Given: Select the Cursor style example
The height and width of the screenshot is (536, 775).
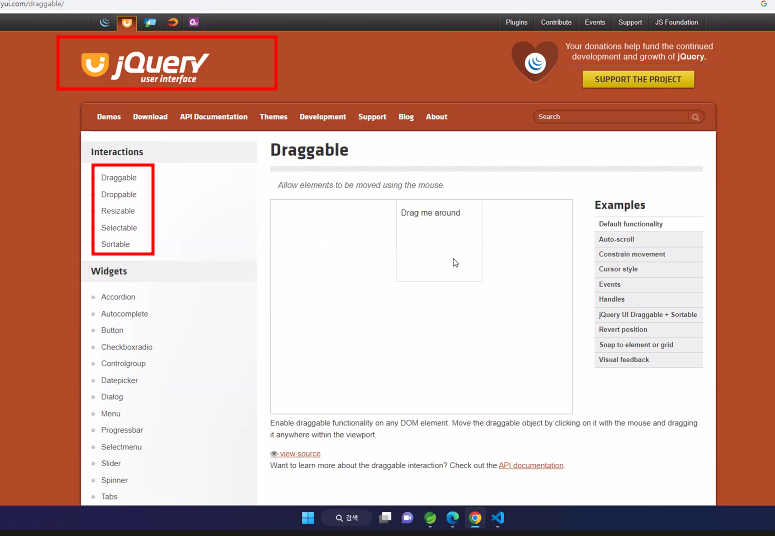Looking at the screenshot, I should click(648, 269).
